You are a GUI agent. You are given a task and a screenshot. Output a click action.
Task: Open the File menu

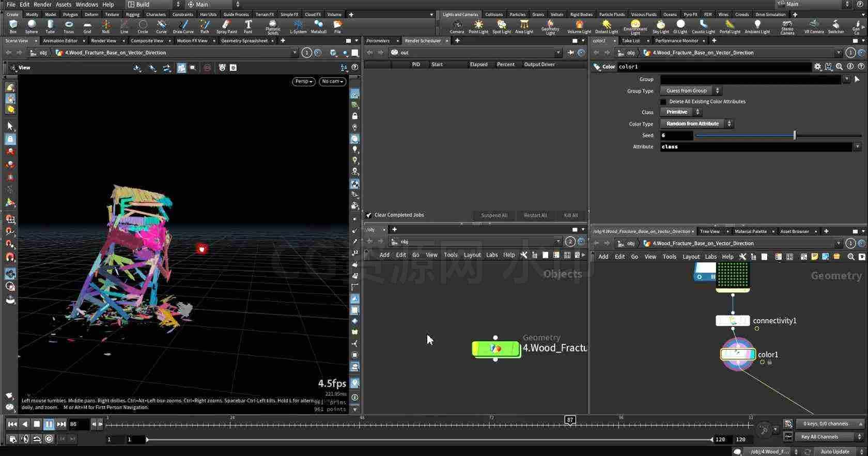10,4
